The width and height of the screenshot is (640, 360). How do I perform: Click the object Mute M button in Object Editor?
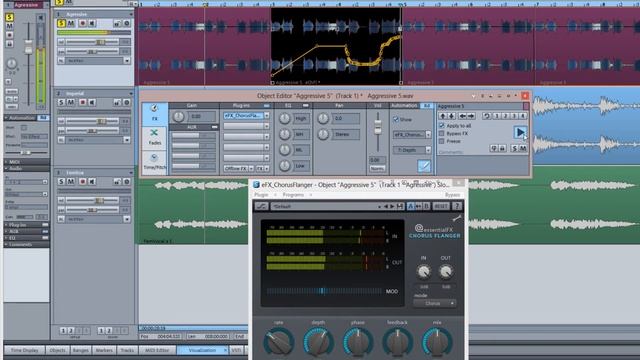click(x=523, y=149)
